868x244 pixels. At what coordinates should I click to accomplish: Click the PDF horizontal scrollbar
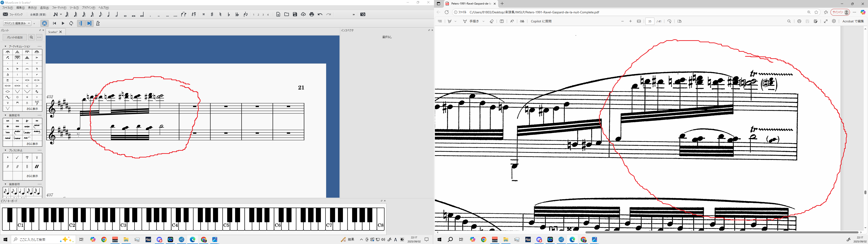722,232
